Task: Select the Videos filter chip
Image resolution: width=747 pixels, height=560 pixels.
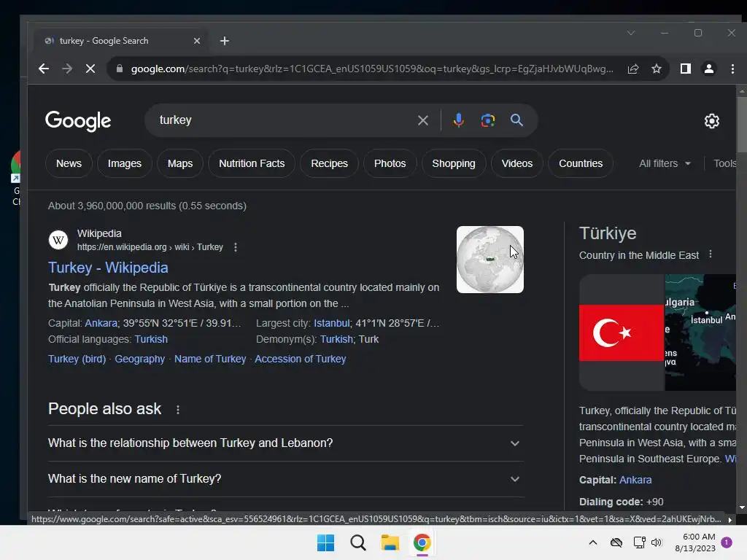Action: 517,163
